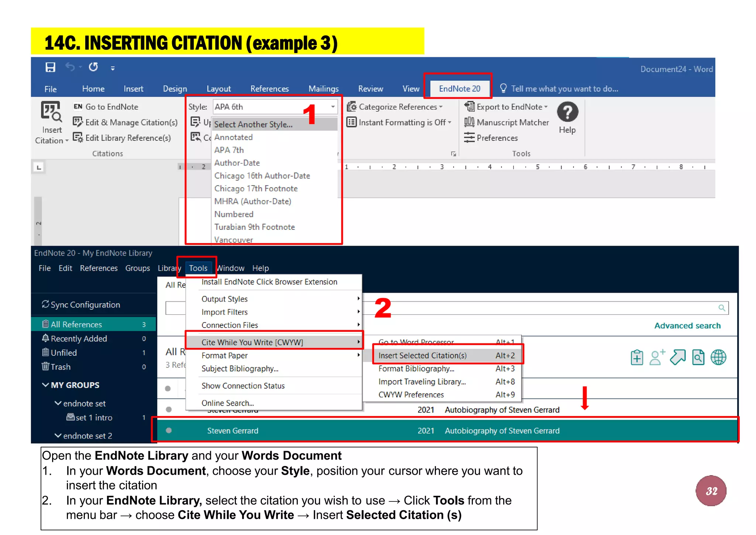This screenshot has height=535, width=756.
Task: Click the Advanced search link
Action: click(x=687, y=326)
